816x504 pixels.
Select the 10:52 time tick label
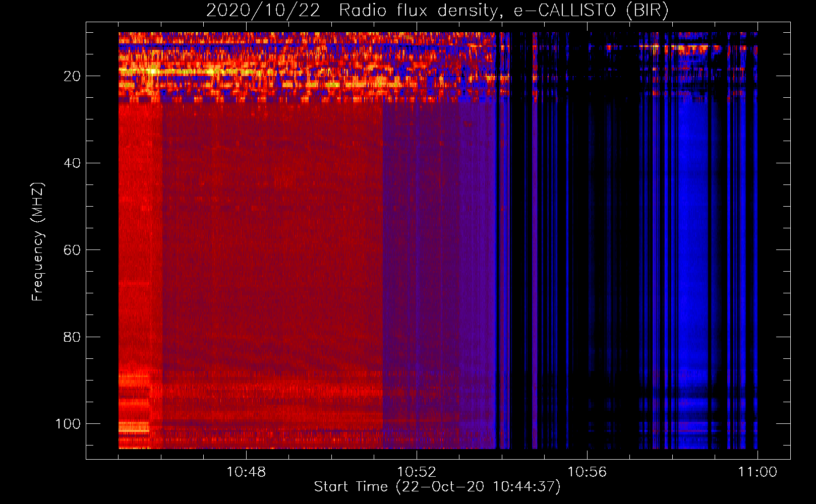point(417,472)
